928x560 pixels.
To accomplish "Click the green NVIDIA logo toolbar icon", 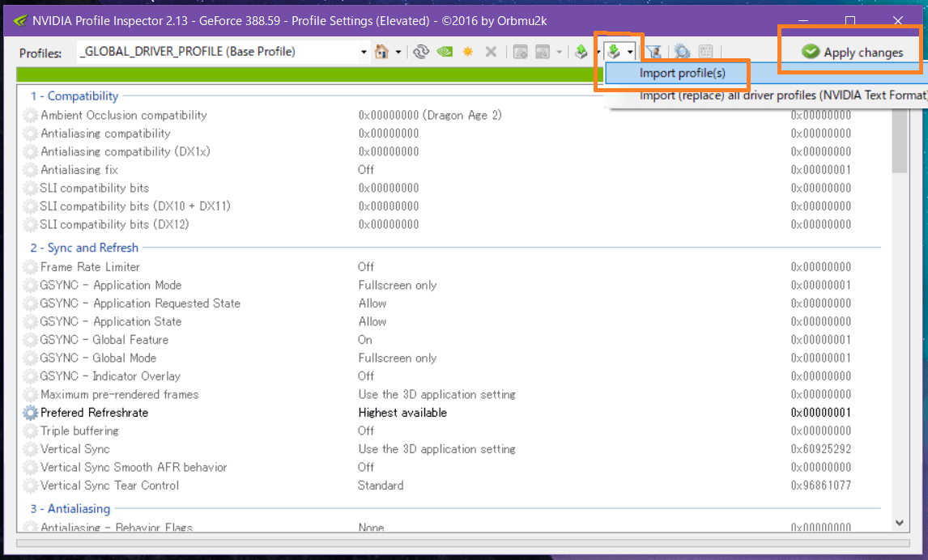I will click(x=445, y=52).
